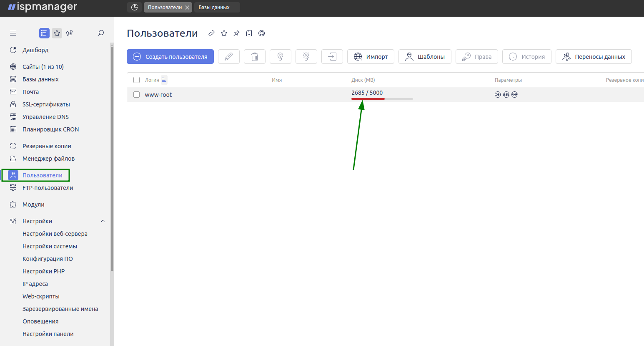Image resolution: width=644 pixels, height=346 pixels.
Task: Open FTP-пользователи section
Action: click(x=48, y=188)
